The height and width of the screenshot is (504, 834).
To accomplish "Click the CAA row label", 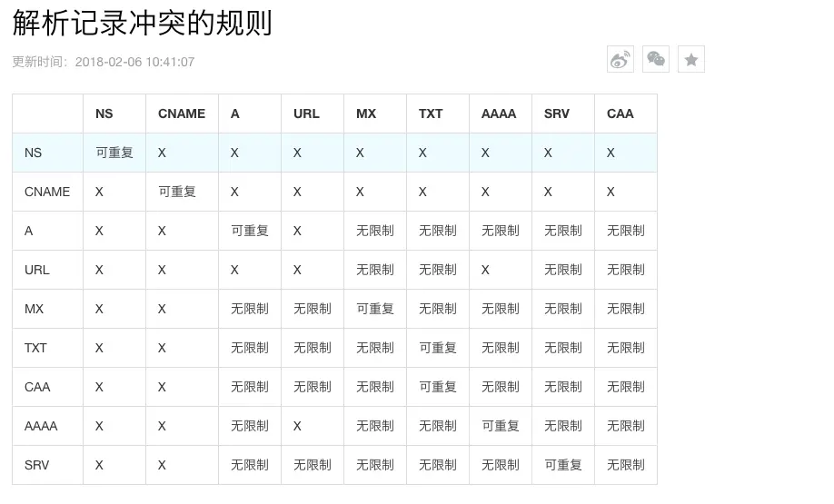I will click(x=37, y=387).
